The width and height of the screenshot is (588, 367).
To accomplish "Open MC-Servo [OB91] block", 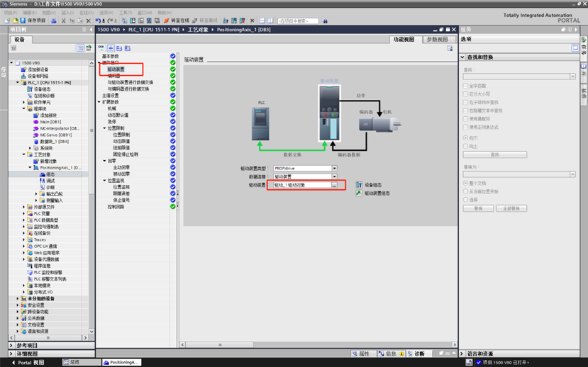I will pyautogui.click(x=55, y=135).
